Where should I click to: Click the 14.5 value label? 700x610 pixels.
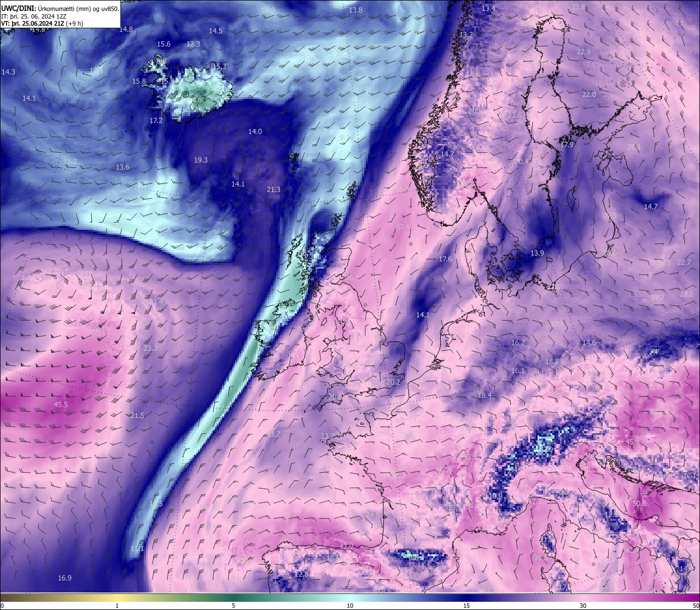[x=216, y=31]
